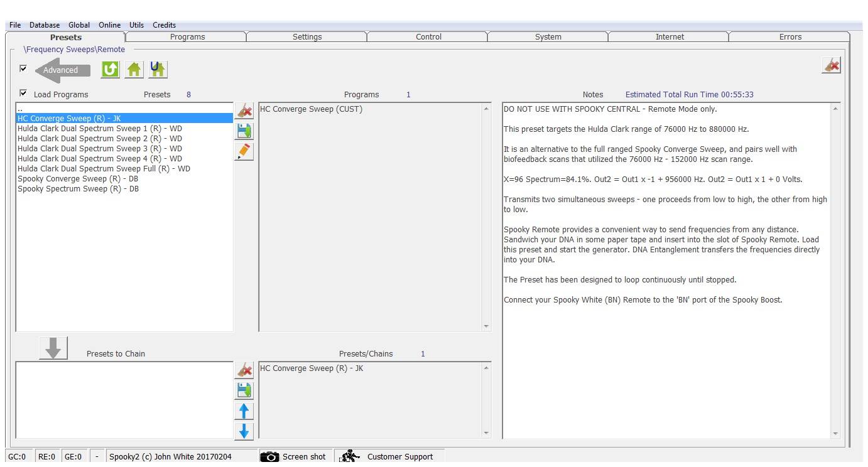Select Hulda Clark Dual Spectrum Sweep 3 (R) - WD
The image size is (868, 467).
(124, 148)
